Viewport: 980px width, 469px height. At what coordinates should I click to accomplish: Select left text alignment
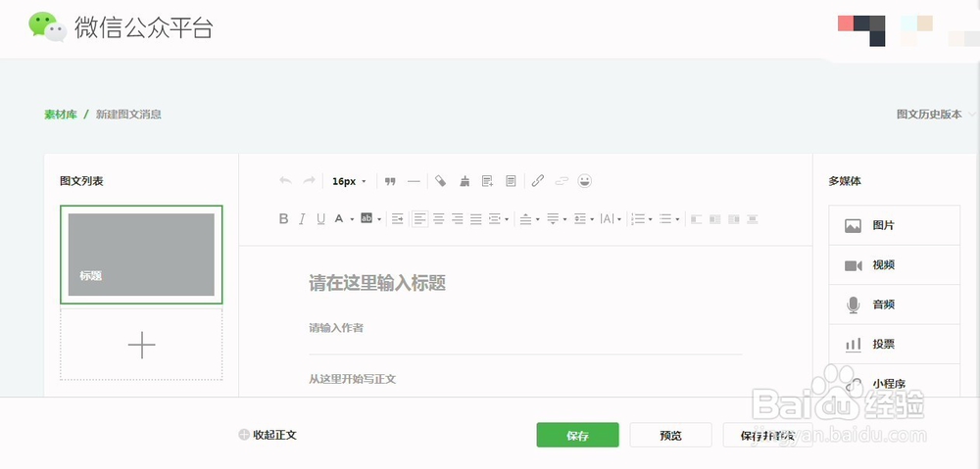(x=420, y=219)
